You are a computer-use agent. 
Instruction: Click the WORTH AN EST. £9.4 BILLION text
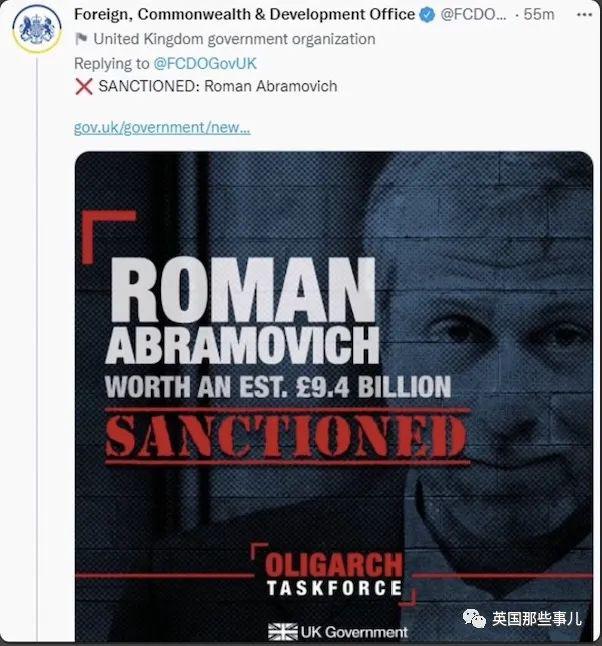point(278,385)
